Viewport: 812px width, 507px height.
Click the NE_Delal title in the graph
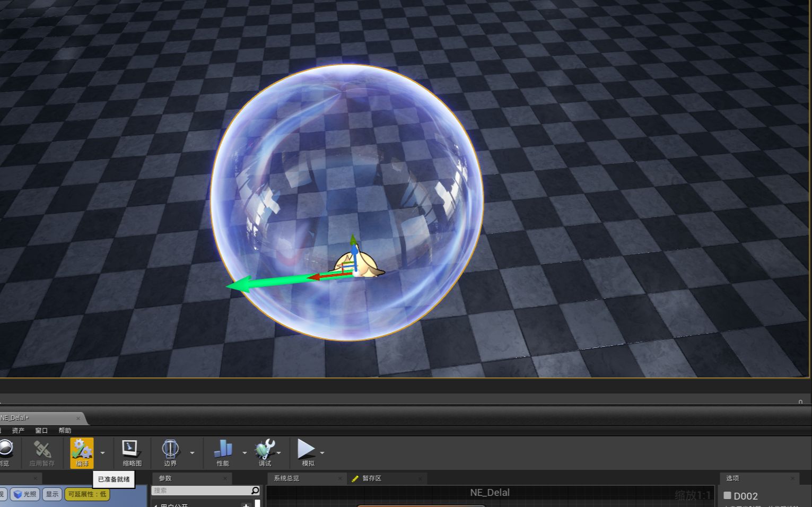[490, 493]
